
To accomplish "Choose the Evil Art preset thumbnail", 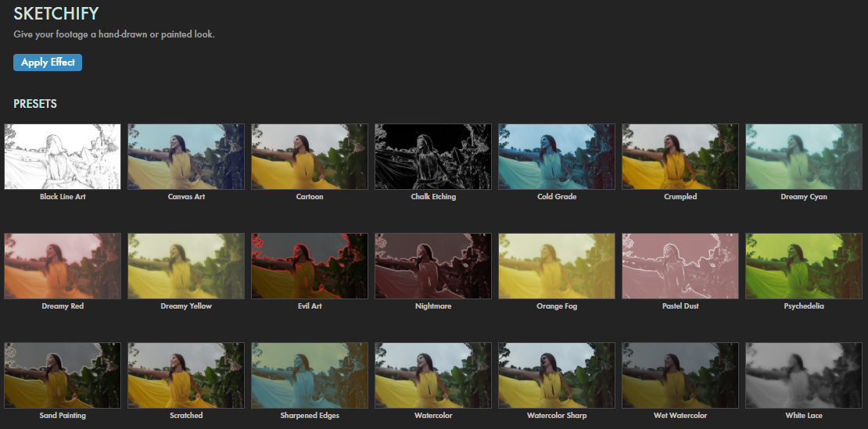I will (310, 266).
